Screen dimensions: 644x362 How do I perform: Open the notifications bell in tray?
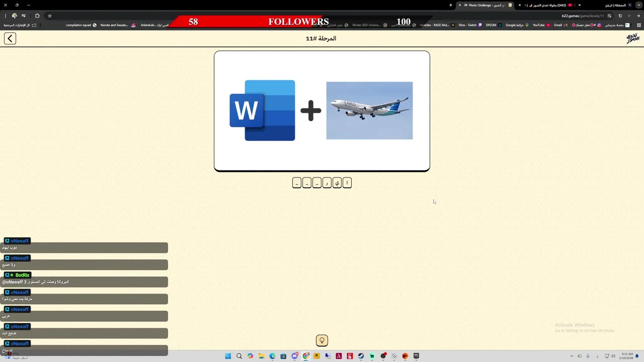637,356
